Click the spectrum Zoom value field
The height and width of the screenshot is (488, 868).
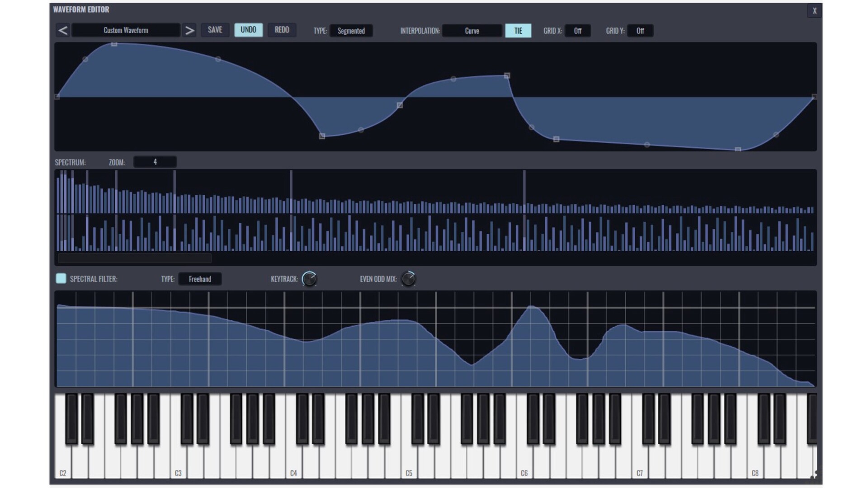pos(155,162)
